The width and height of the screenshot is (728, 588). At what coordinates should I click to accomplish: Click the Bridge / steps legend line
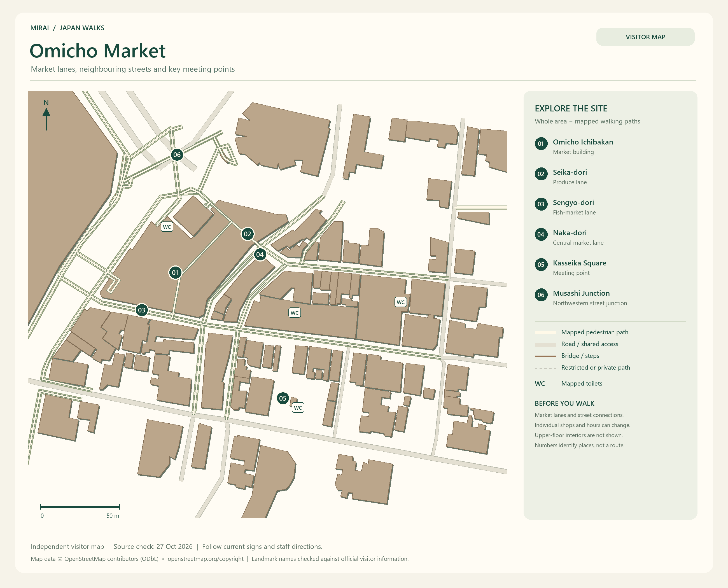(545, 356)
